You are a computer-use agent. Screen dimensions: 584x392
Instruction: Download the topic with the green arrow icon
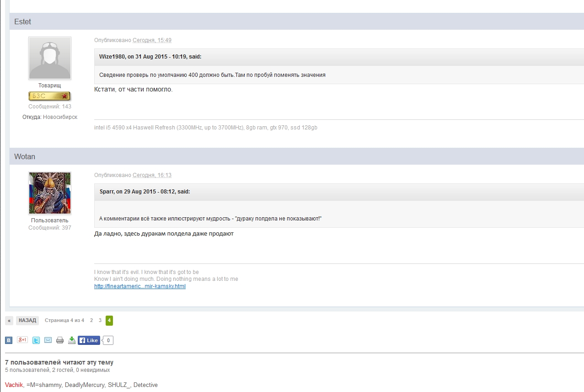point(72,340)
